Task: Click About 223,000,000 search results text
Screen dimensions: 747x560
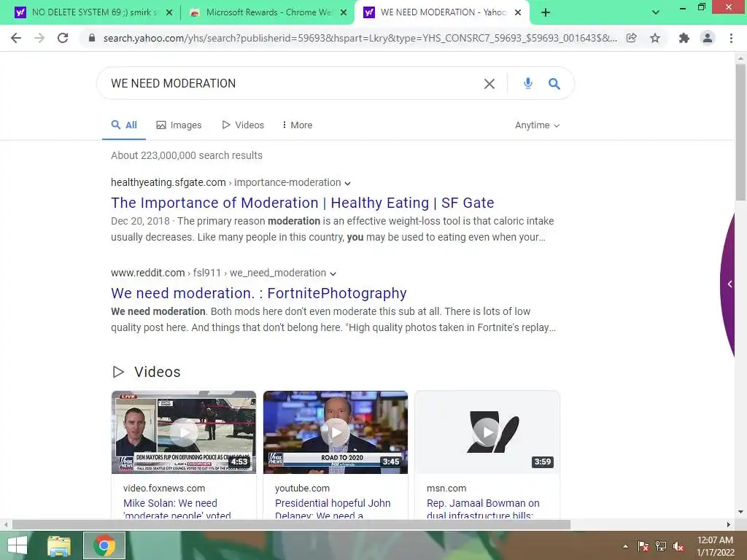Action: coord(187,156)
